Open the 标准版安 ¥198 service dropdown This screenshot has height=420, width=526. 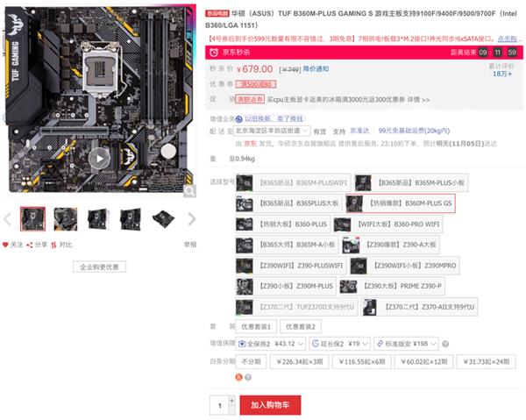[406, 344]
